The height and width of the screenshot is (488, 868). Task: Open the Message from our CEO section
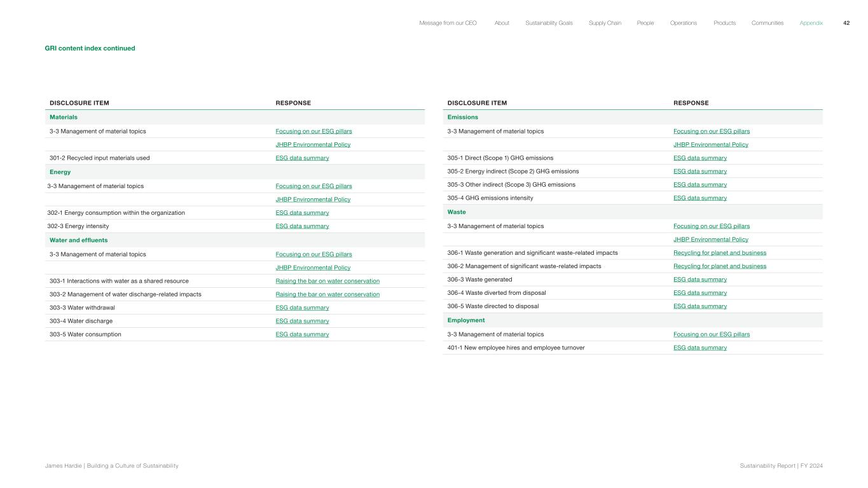pyautogui.click(x=448, y=23)
